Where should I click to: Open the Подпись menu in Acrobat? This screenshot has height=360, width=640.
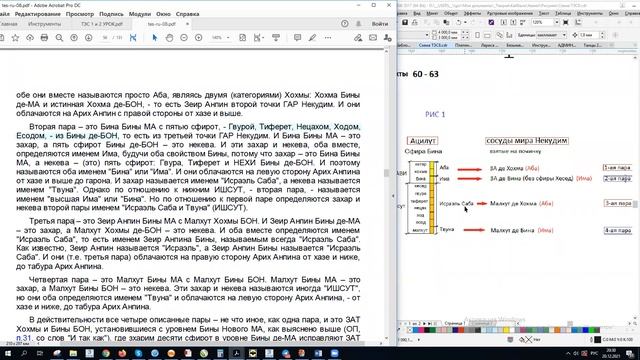(x=111, y=14)
